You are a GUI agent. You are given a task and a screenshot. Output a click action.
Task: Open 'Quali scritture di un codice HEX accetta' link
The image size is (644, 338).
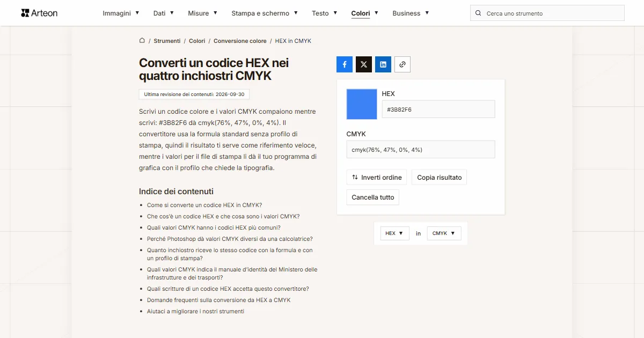(x=228, y=289)
